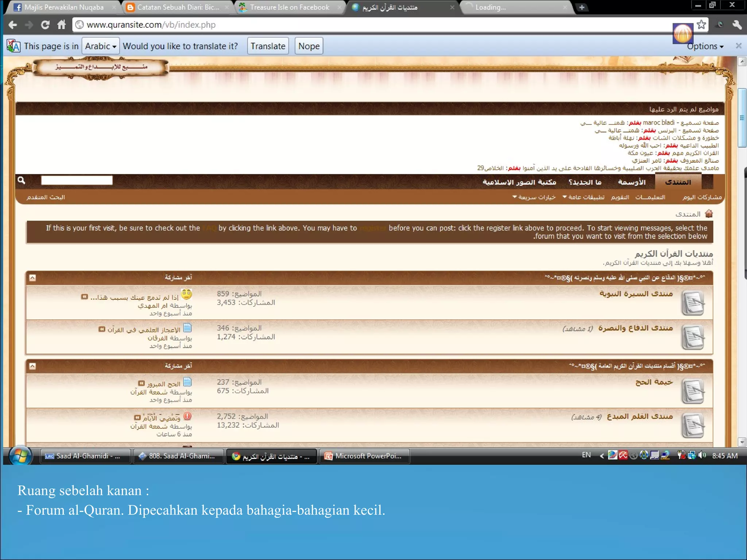Screen dimensions: 747x560
Task: Bookmark page with the star icon
Action: coord(701,25)
